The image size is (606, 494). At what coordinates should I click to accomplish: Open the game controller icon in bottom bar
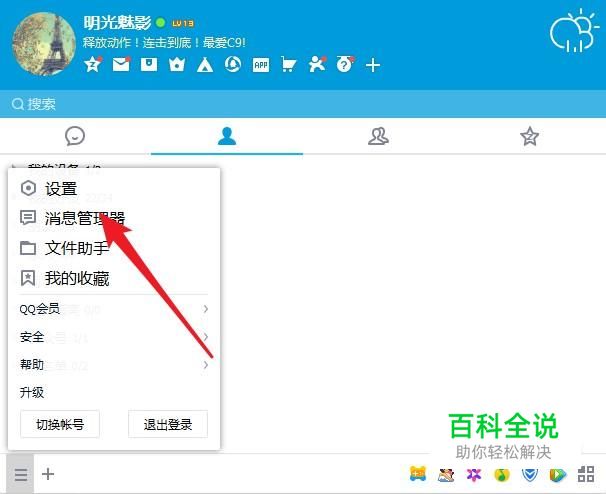pyautogui.click(x=418, y=474)
